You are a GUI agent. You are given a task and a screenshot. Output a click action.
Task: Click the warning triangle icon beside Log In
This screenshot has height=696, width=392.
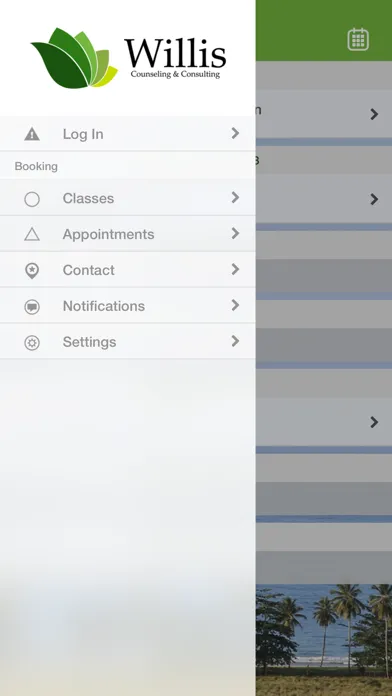(32, 134)
